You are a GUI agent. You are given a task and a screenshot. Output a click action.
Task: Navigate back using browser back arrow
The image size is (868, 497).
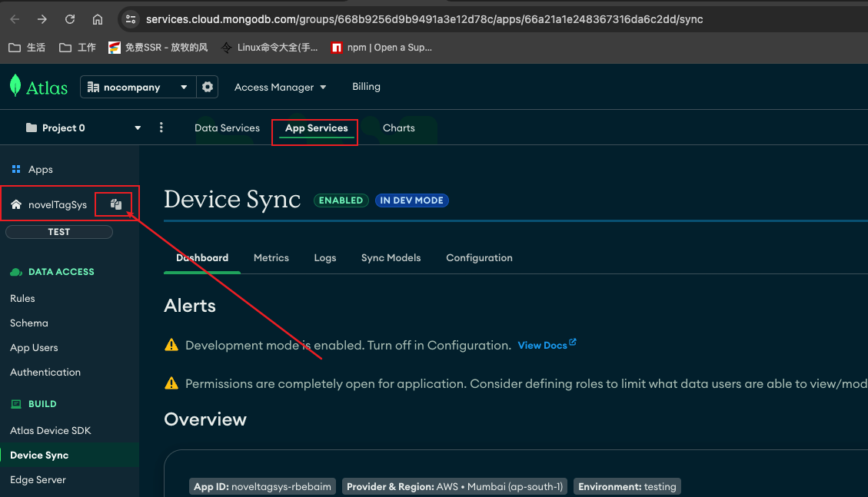15,19
